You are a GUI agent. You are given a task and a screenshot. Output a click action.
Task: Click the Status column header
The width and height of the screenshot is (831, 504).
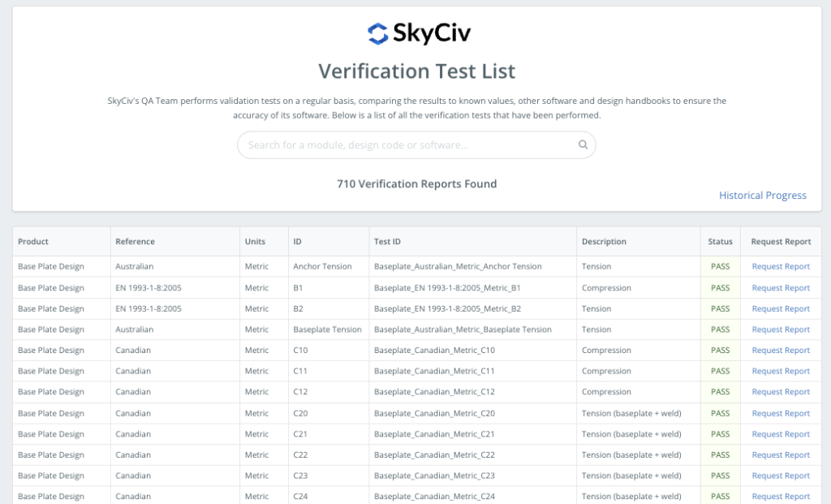tap(720, 242)
